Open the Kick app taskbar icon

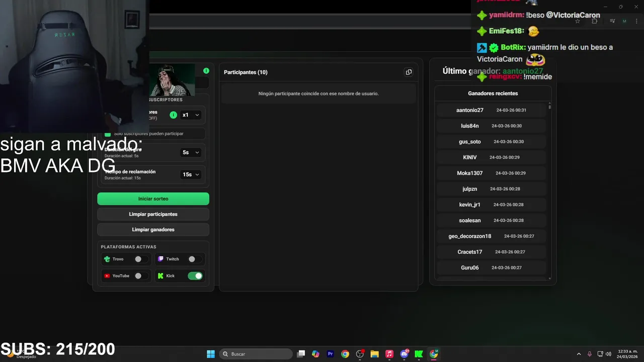coord(419,354)
